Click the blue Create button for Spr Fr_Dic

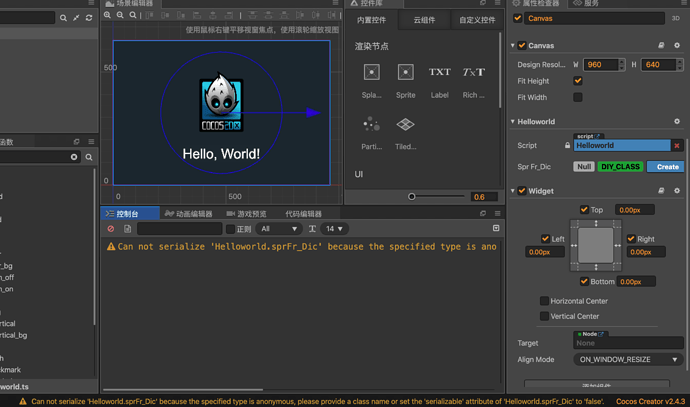668,167
